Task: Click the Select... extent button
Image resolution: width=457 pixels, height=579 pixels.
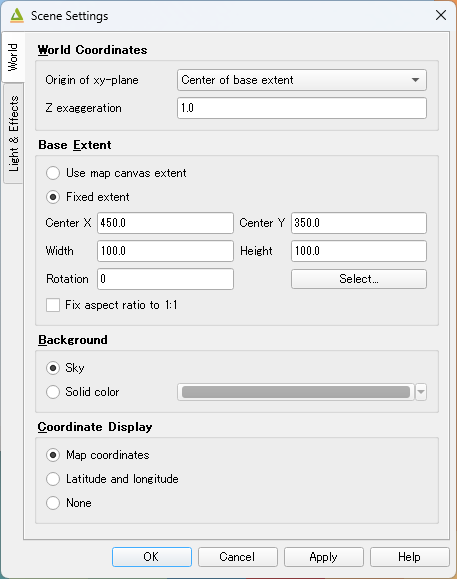Action: [x=359, y=279]
